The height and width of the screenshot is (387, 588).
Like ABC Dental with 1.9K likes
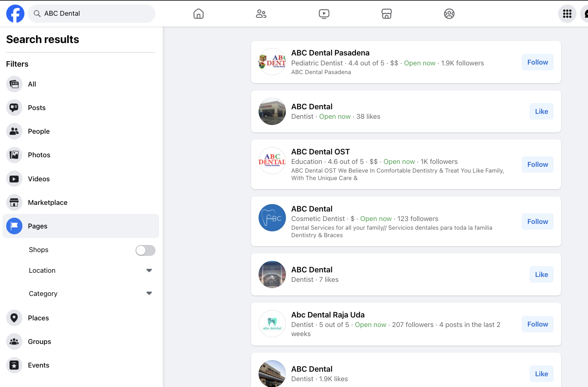click(542, 374)
